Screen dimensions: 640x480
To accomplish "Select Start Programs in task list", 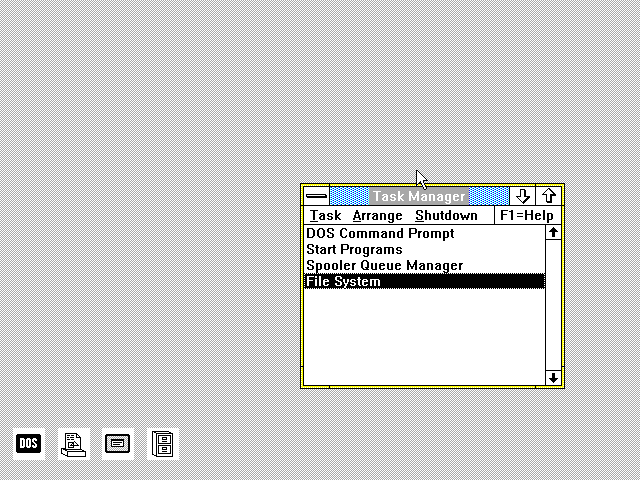I will coord(424,249).
